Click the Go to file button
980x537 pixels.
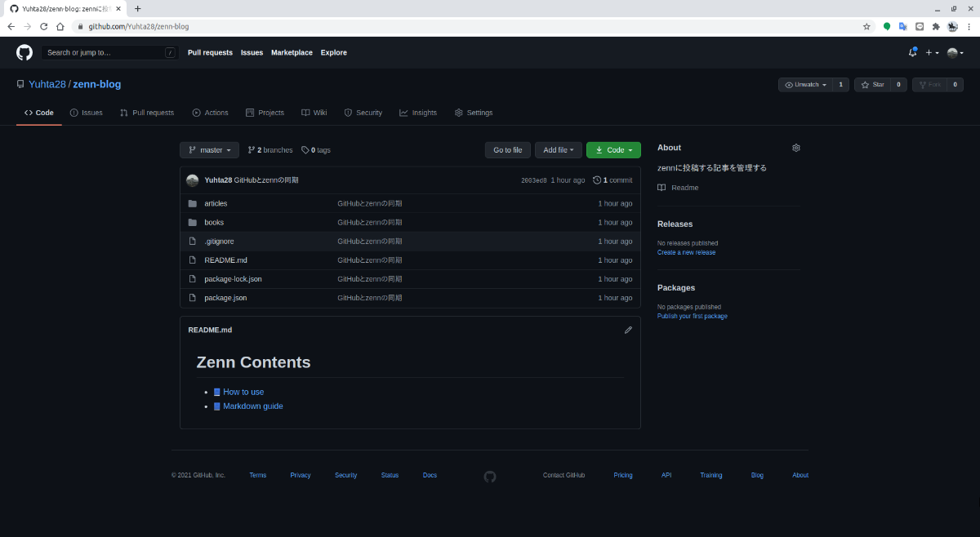(x=507, y=150)
